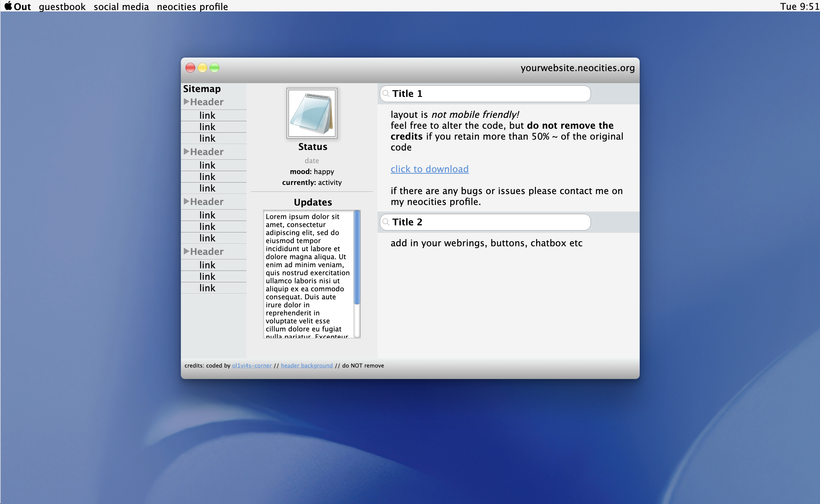
Task: Click the Updates box blue scrollbar thumb
Action: click(357, 257)
